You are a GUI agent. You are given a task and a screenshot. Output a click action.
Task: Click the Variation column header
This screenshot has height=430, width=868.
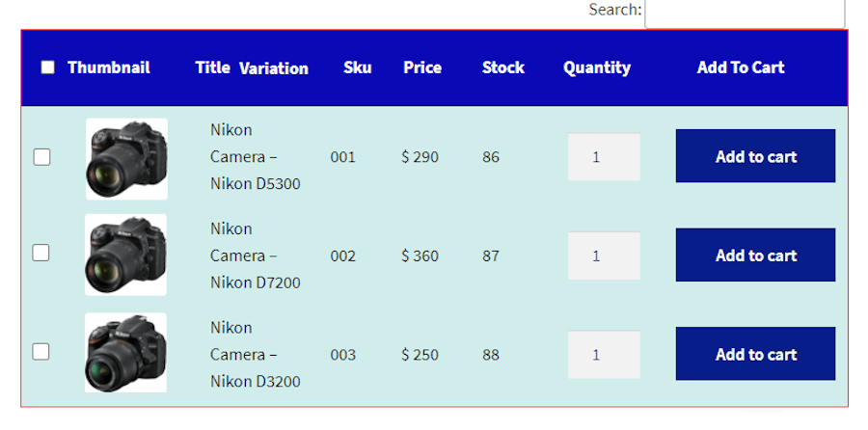(274, 68)
